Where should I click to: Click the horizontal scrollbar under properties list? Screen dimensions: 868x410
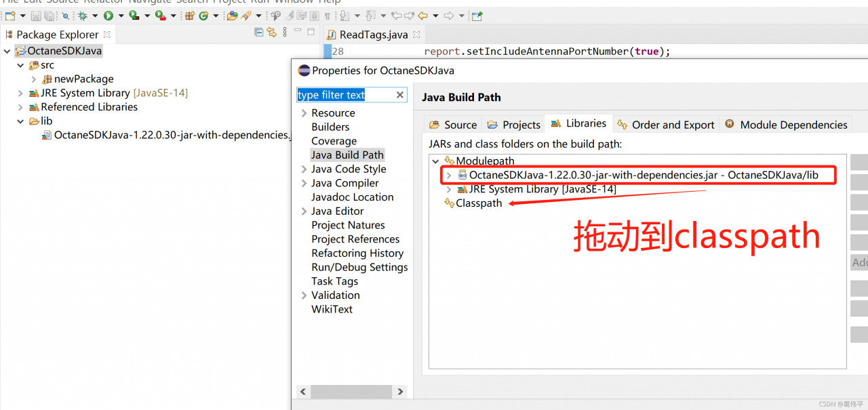tap(346, 392)
